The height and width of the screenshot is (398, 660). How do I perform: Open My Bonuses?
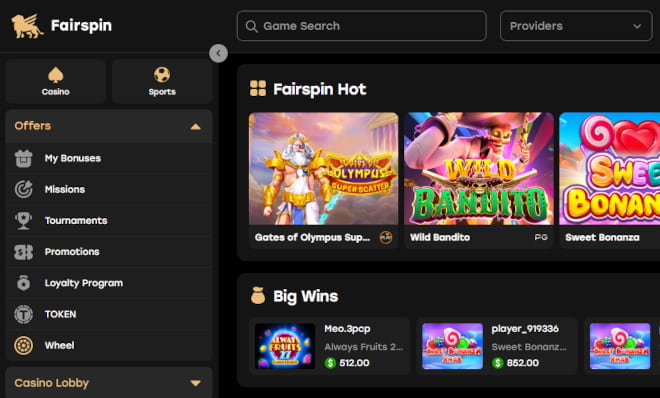(x=109, y=158)
